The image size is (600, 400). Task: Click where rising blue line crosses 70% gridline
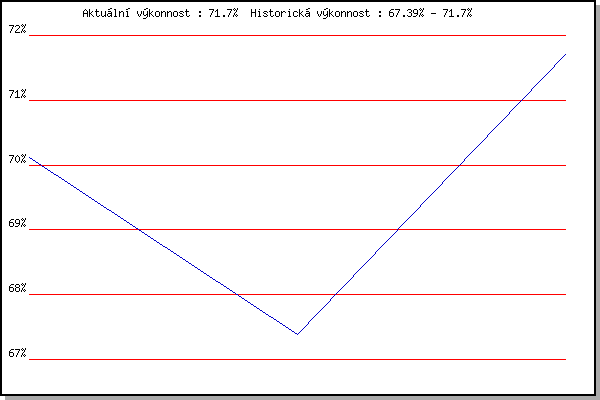pos(460,165)
